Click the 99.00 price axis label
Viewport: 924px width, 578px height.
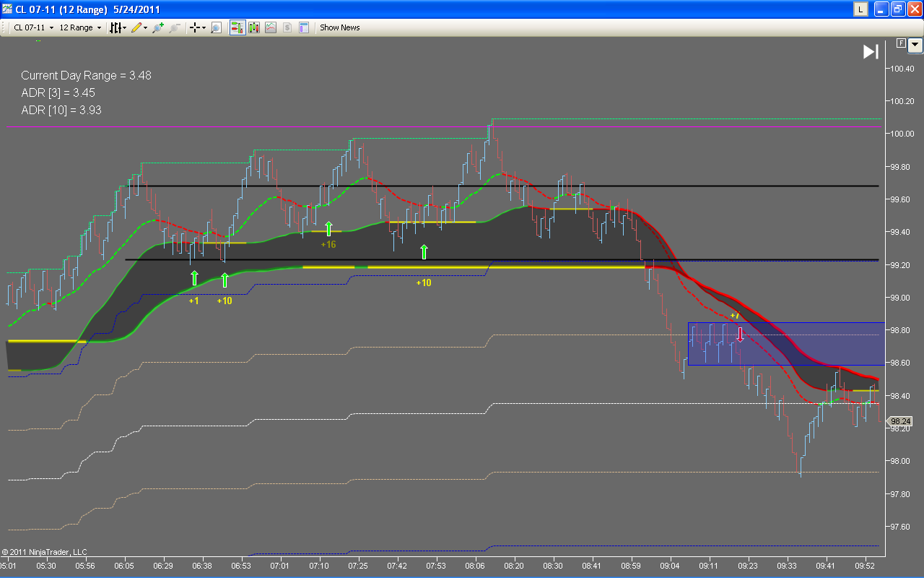tap(901, 298)
